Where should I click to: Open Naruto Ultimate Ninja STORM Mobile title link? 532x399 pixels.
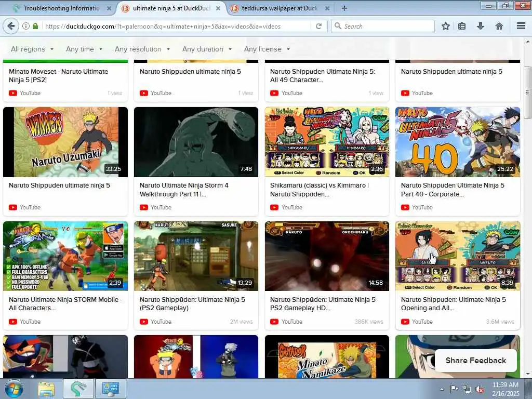point(65,303)
